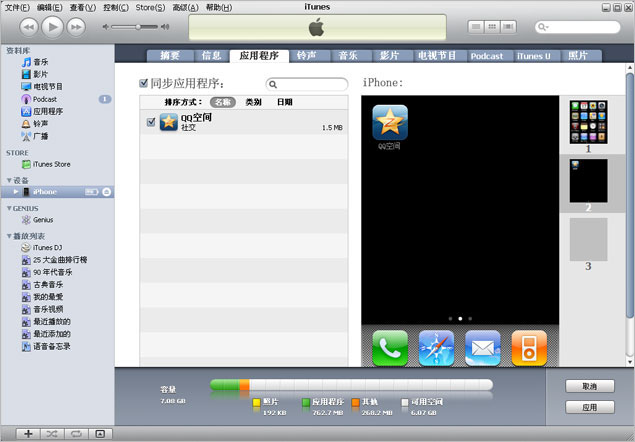Open the 文件(F) menu
The width and height of the screenshot is (635, 442).
(x=16, y=7)
